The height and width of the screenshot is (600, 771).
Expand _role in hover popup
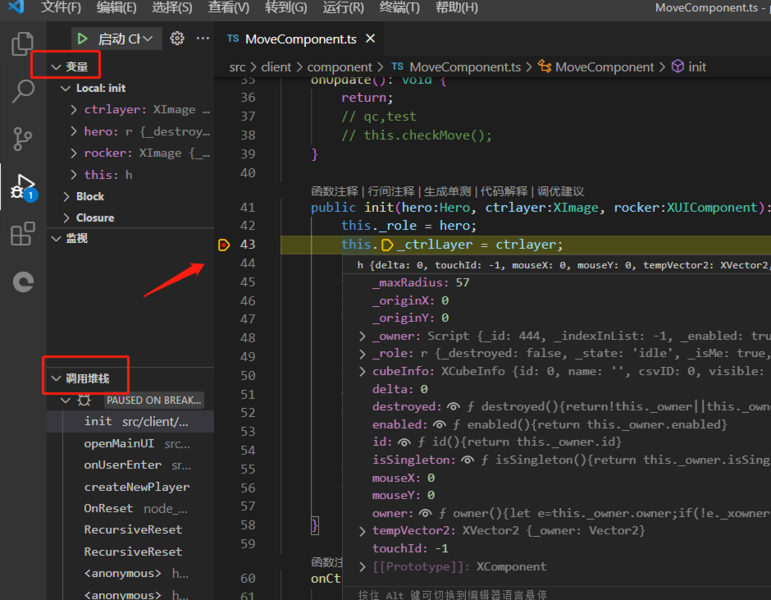click(362, 354)
